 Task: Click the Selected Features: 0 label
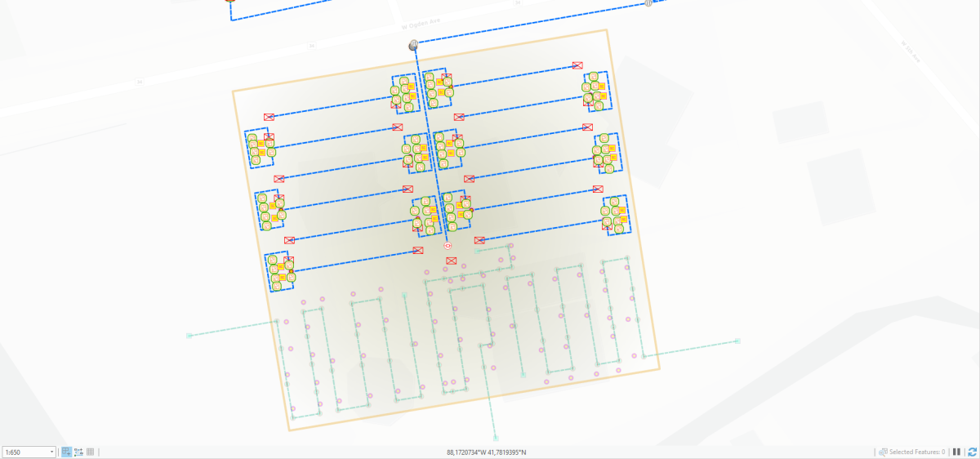point(917,452)
